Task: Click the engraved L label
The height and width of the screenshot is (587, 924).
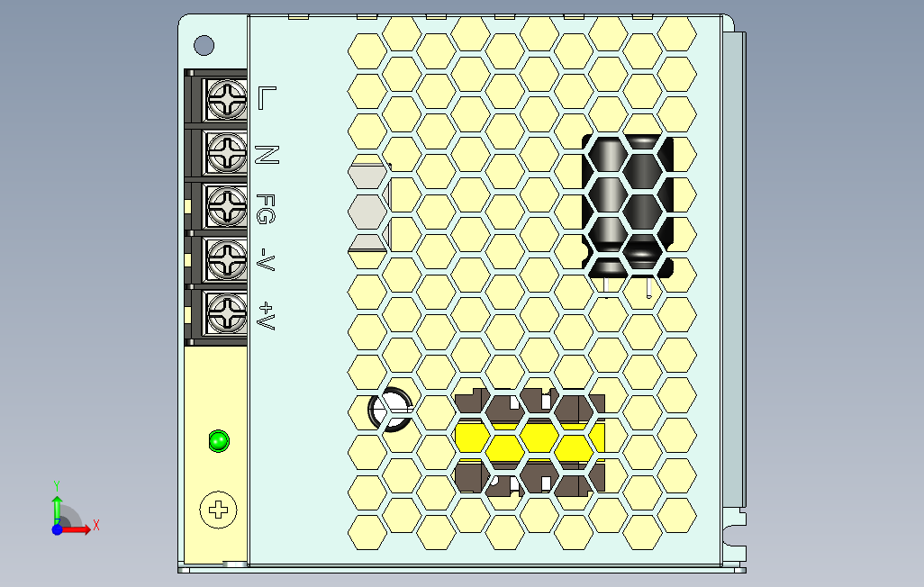Action: pyautogui.click(x=267, y=98)
